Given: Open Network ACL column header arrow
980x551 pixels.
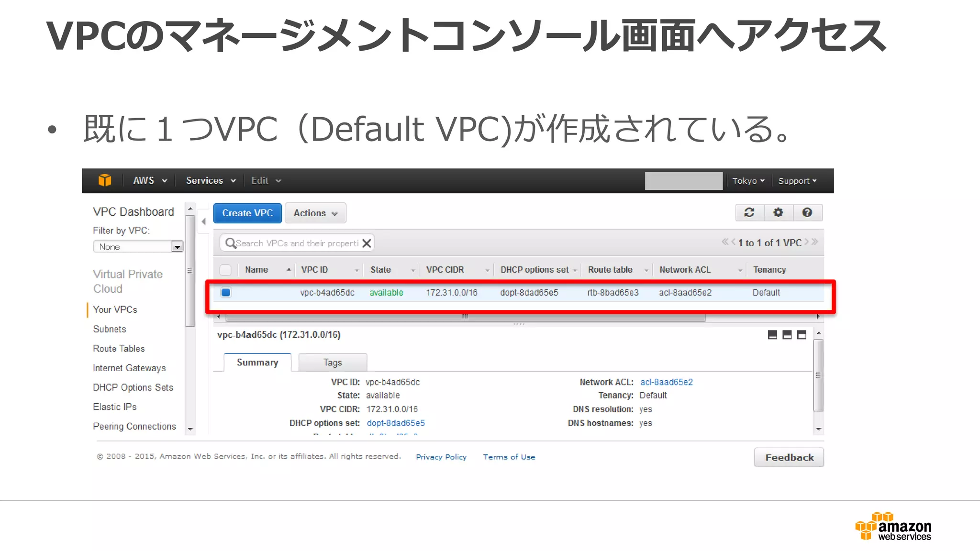Looking at the screenshot, I should (x=740, y=271).
